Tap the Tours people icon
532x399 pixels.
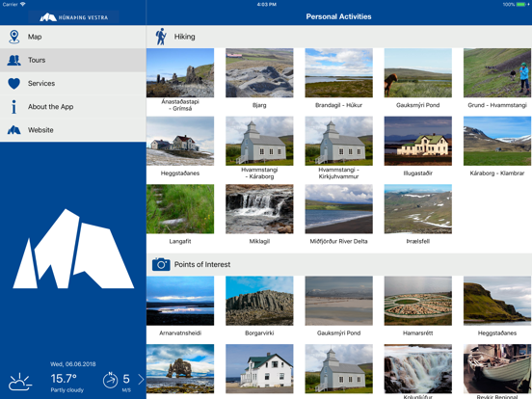pos(13,60)
